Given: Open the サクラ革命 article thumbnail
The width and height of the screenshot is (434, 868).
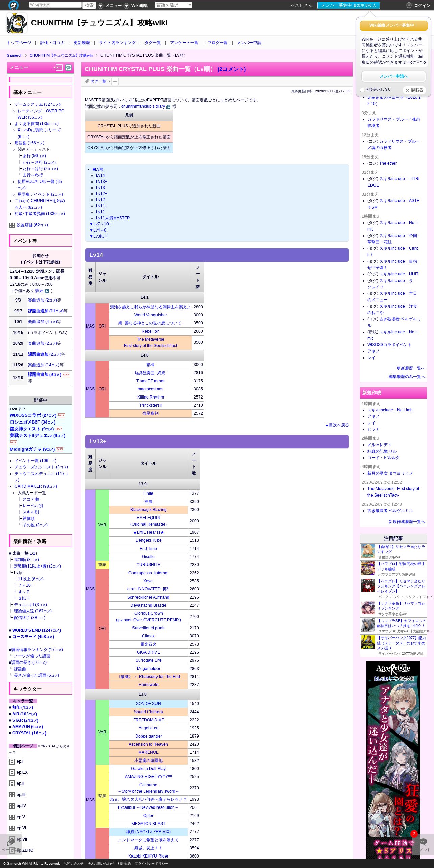Looking at the screenshot, I should tap(368, 608).
